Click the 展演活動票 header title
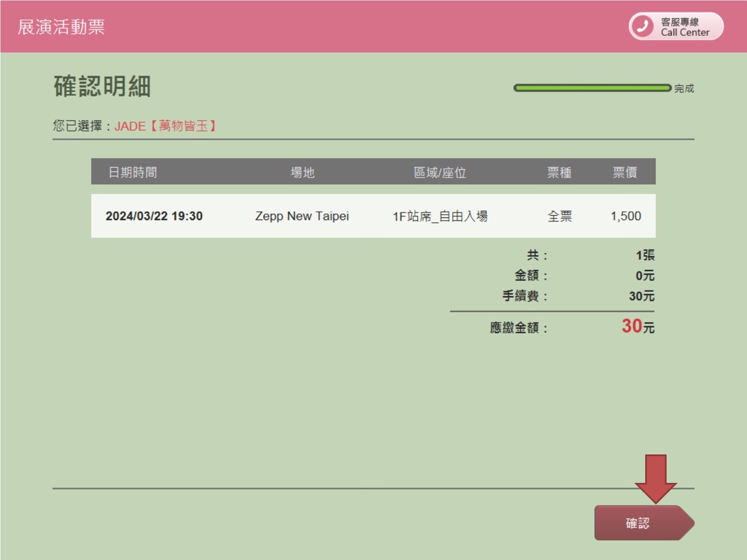747x560 pixels. tap(61, 27)
